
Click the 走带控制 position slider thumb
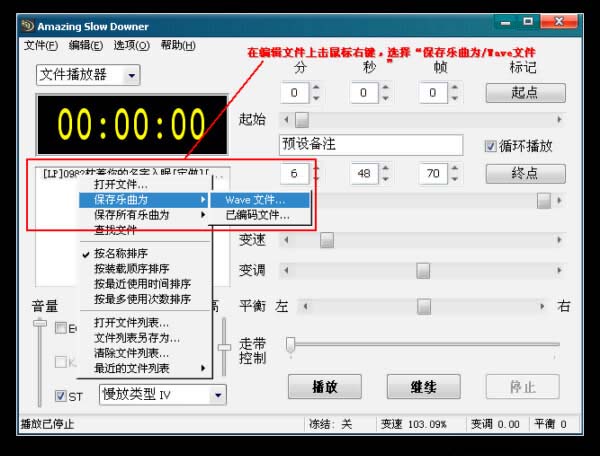click(x=291, y=344)
